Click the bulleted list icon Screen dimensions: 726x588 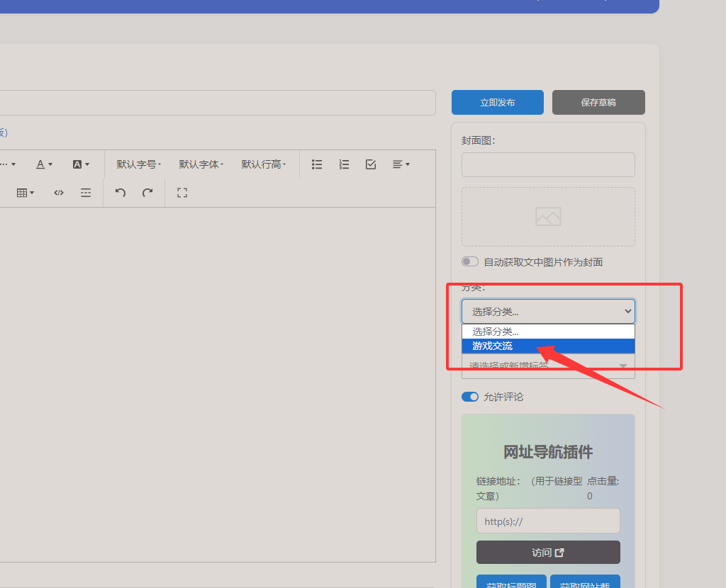[x=317, y=164]
